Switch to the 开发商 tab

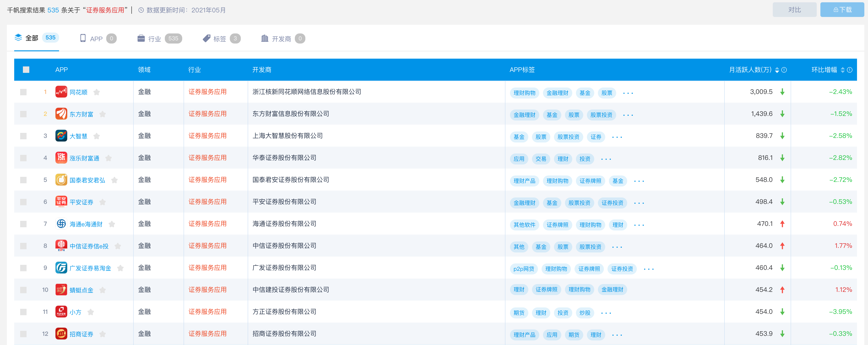coord(283,38)
